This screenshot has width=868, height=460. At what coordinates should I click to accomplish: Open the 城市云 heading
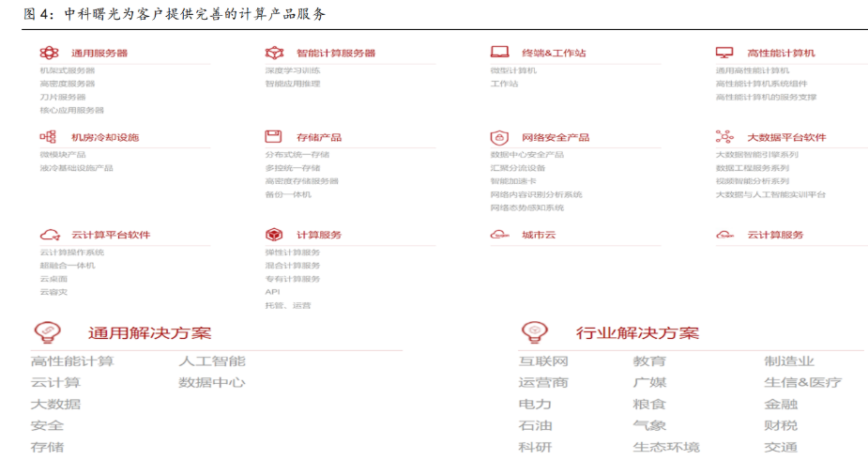(x=539, y=235)
